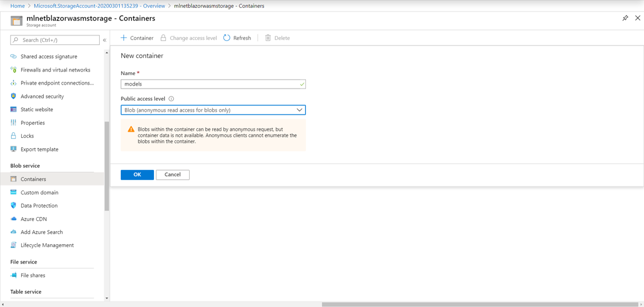Expand the Public access level dropdown
Viewport: 644px width, 307px height.
pyautogui.click(x=213, y=110)
